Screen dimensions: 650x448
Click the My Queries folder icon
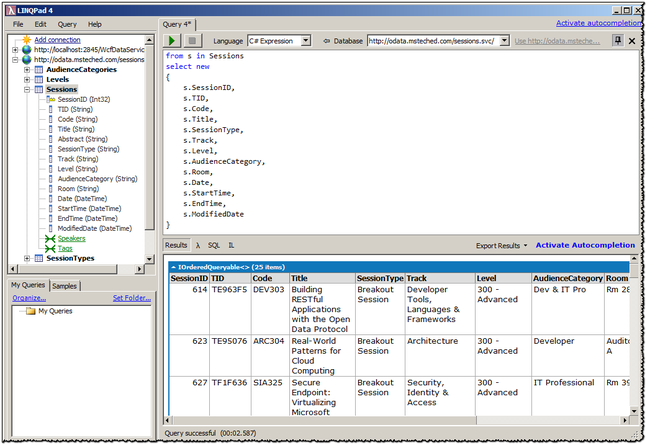tap(31, 311)
